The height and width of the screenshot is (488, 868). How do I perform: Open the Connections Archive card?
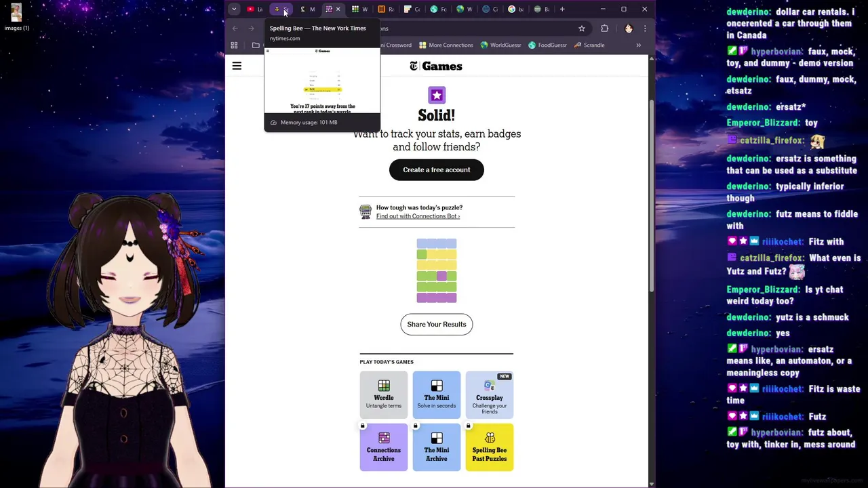click(x=384, y=447)
